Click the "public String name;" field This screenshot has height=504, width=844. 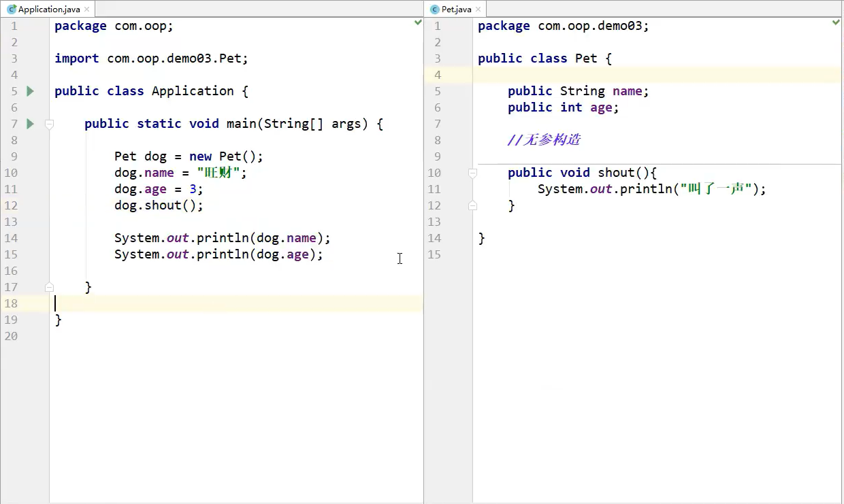(579, 91)
